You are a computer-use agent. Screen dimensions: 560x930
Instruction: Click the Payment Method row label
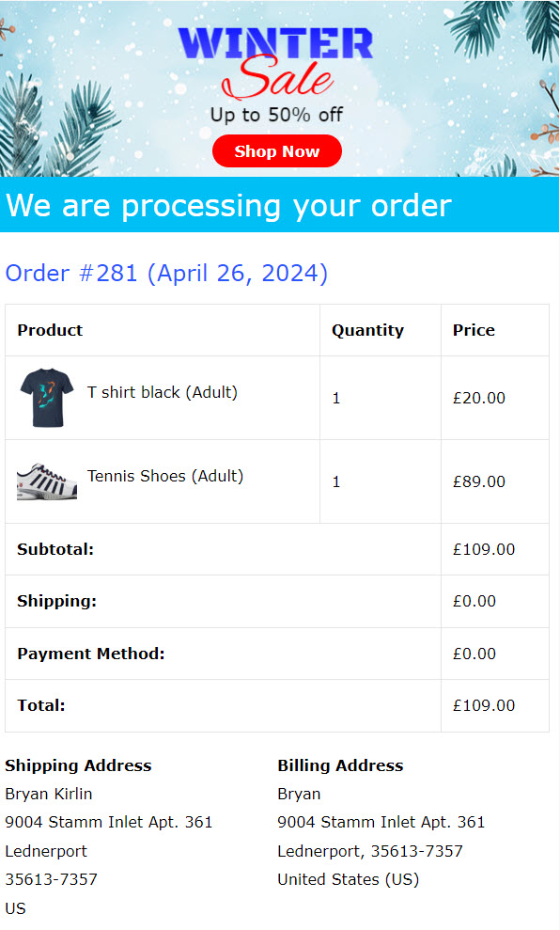point(90,654)
